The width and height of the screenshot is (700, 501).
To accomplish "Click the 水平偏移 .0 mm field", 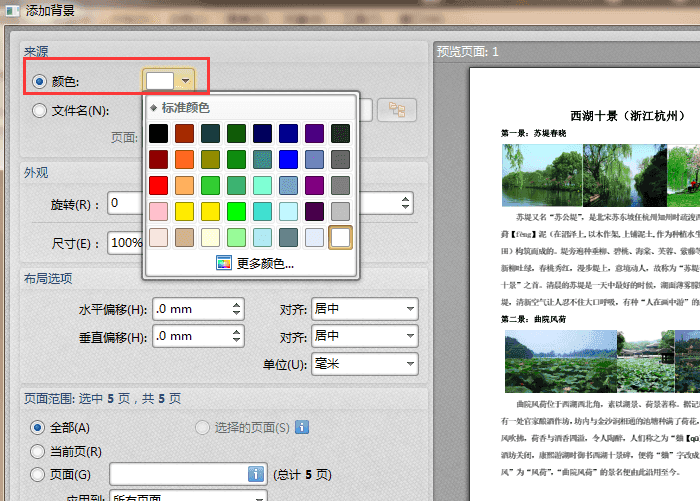I will 198,309.
